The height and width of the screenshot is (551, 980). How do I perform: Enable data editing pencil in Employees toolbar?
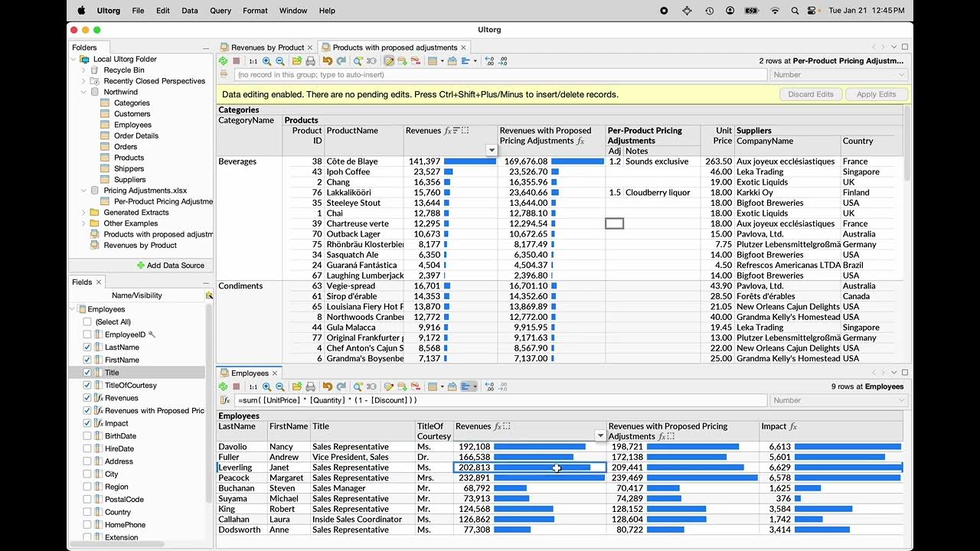pyautogui.click(x=389, y=387)
